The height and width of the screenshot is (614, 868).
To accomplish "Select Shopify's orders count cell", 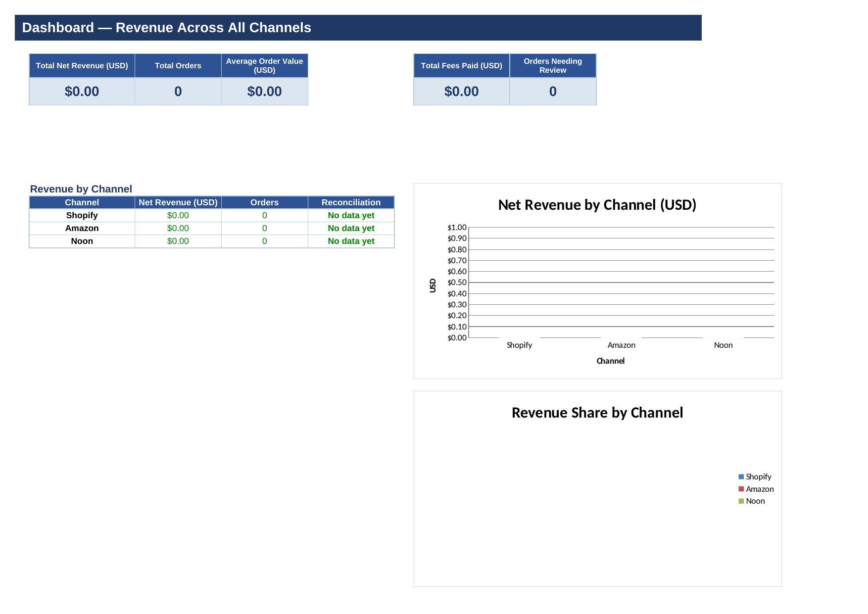I will (x=265, y=215).
